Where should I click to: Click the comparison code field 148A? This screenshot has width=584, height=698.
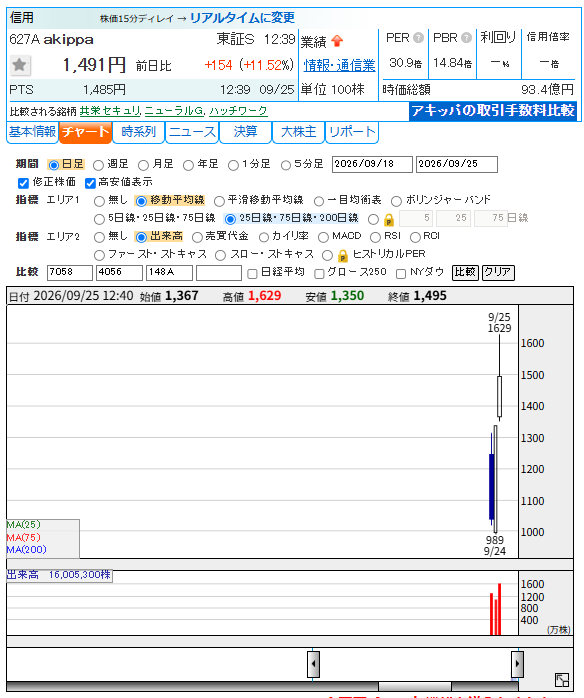(x=169, y=272)
